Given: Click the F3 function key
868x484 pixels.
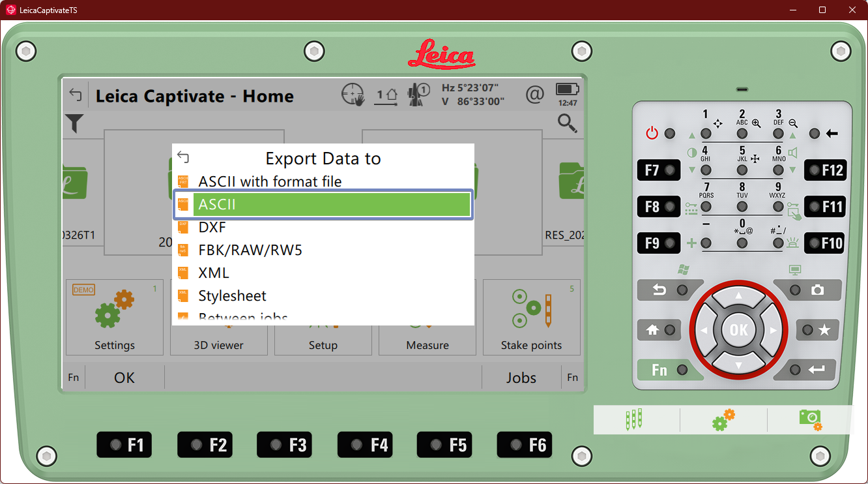Looking at the screenshot, I should coord(284,445).
